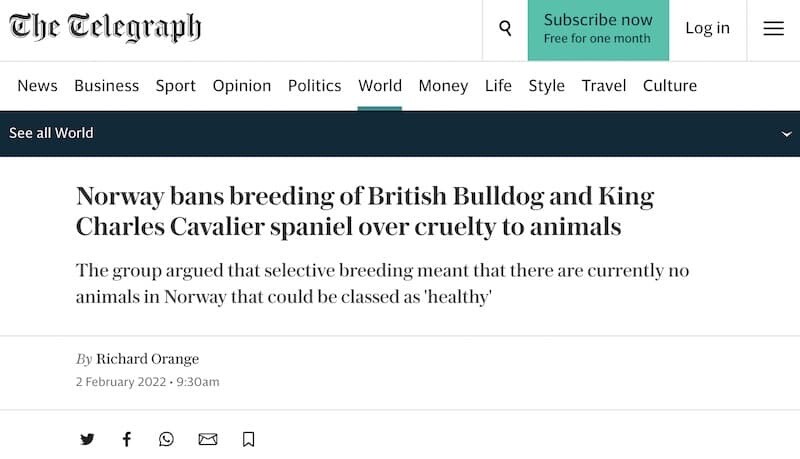Open the Business section tab
The width and height of the screenshot is (800, 459).
[x=107, y=86]
